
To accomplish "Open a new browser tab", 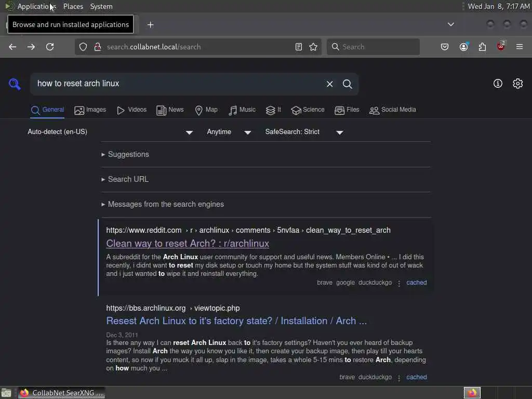I will (150, 25).
